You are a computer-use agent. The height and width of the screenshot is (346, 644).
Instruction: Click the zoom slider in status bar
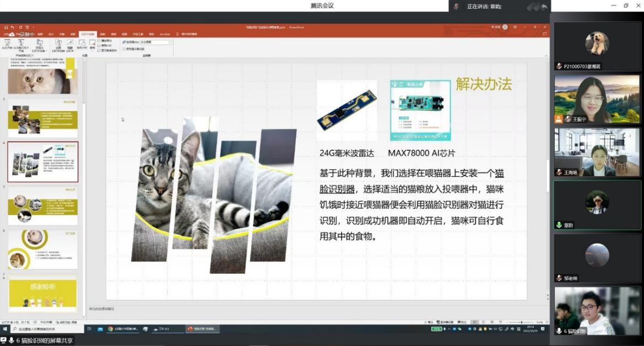tap(521, 322)
